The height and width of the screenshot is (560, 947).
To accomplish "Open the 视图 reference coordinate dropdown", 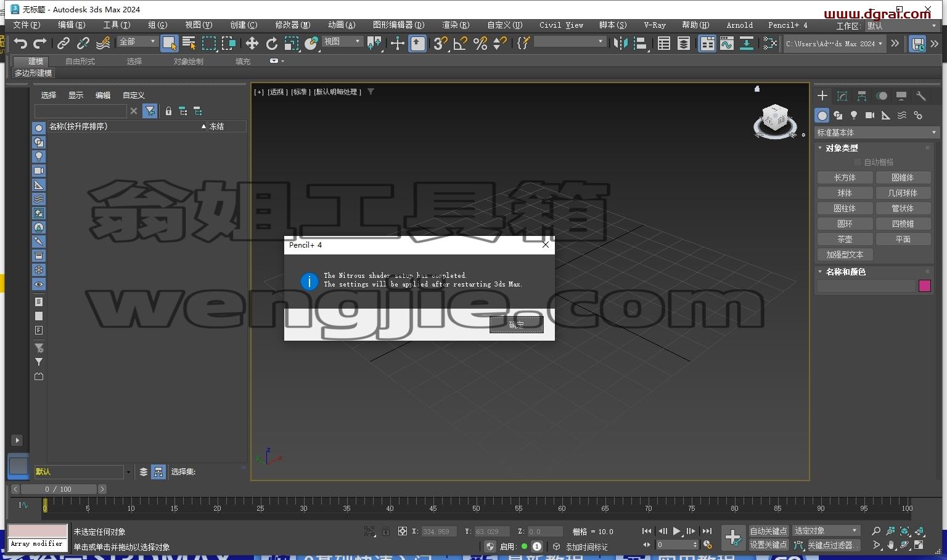I will (x=343, y=41).
